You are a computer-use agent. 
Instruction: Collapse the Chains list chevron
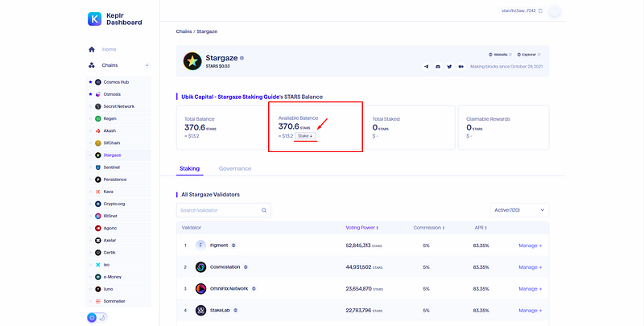147,65
